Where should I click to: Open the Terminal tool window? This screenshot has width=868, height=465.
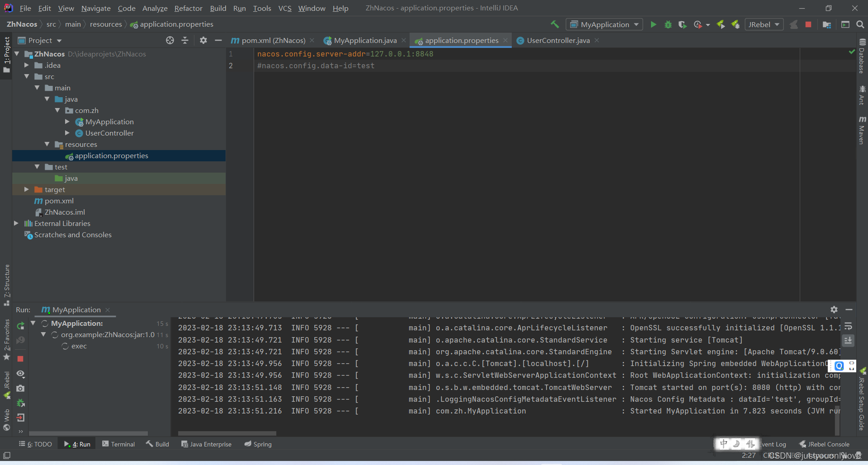[118, 444]
